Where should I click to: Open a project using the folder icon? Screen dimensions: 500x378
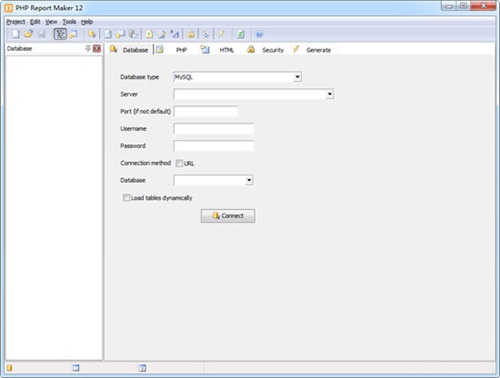[28, 34]
